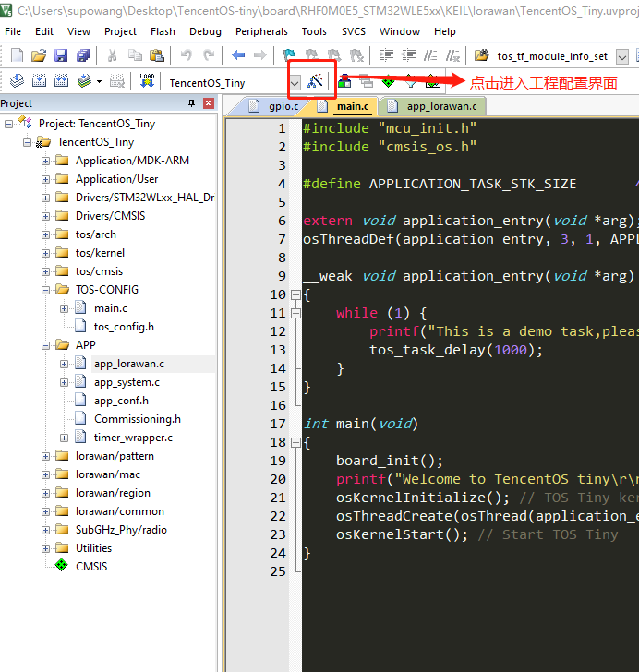Select tos_config.h in the project tree

tap(124, 327)
